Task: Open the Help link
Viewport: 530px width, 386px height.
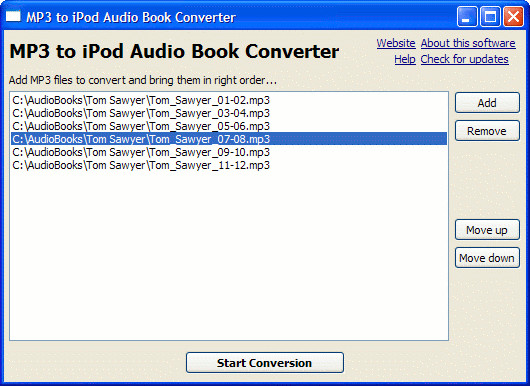Action: coord(405,59)
